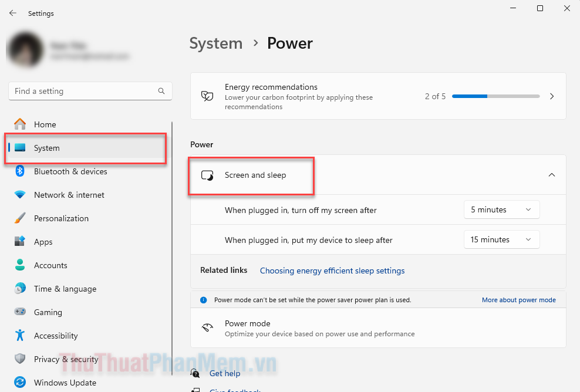Viewport: 580px width, 392px height.
Task: Click the back arrow at top left
Action: point(12,13)
